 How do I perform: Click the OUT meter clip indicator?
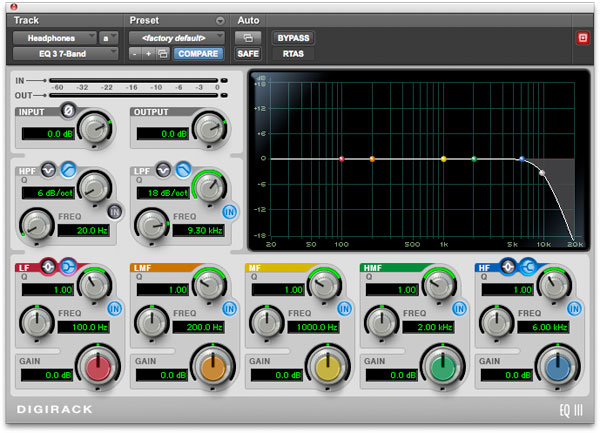pos(224,95)
